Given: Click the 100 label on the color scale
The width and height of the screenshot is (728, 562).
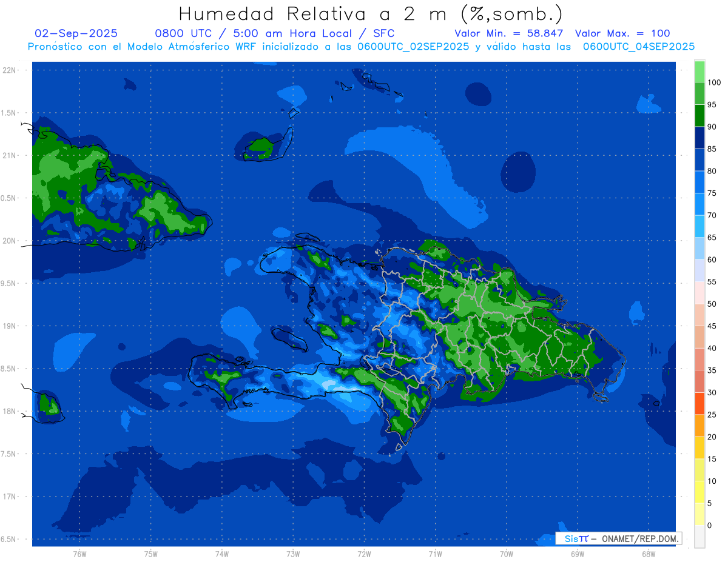Looking at the screenshot, I should coord(713,82).
